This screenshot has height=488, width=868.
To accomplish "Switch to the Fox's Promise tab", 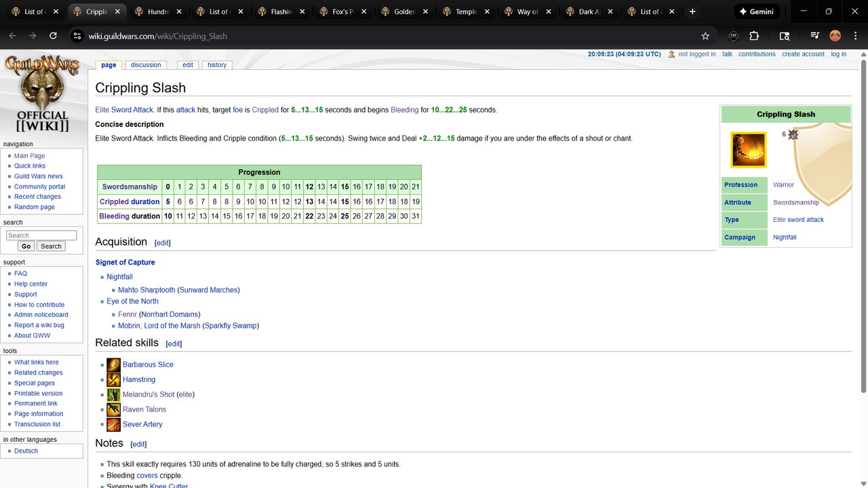I will point(343,12).
